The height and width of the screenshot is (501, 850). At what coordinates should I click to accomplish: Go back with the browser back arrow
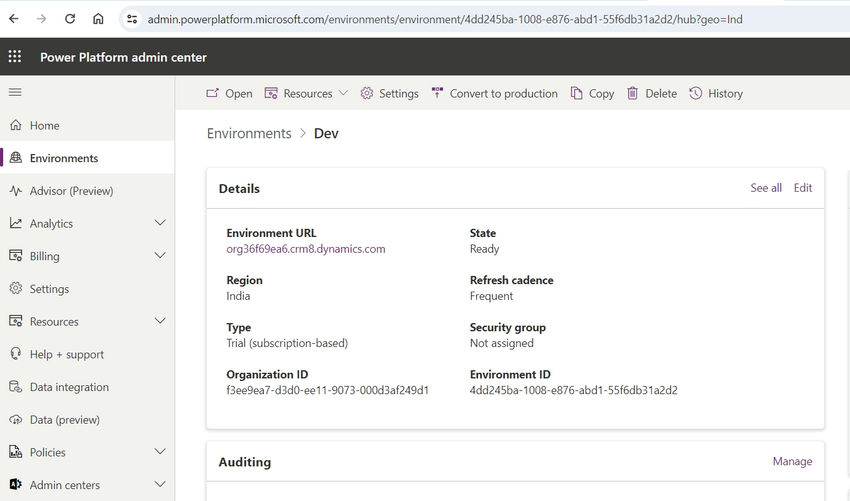point(14,19)
